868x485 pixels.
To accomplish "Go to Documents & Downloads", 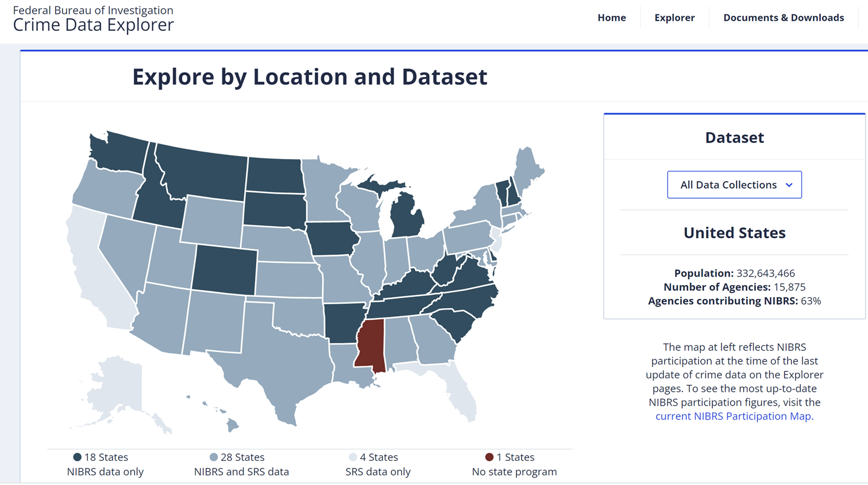I will pos(784,18).
